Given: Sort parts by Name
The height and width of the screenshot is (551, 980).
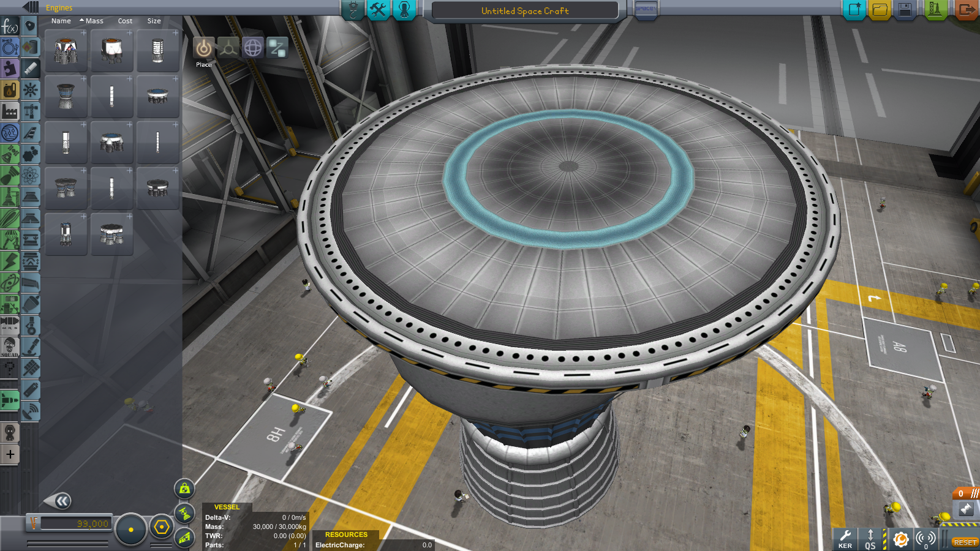Looking at the screenshot, I should tap(61, 21).
